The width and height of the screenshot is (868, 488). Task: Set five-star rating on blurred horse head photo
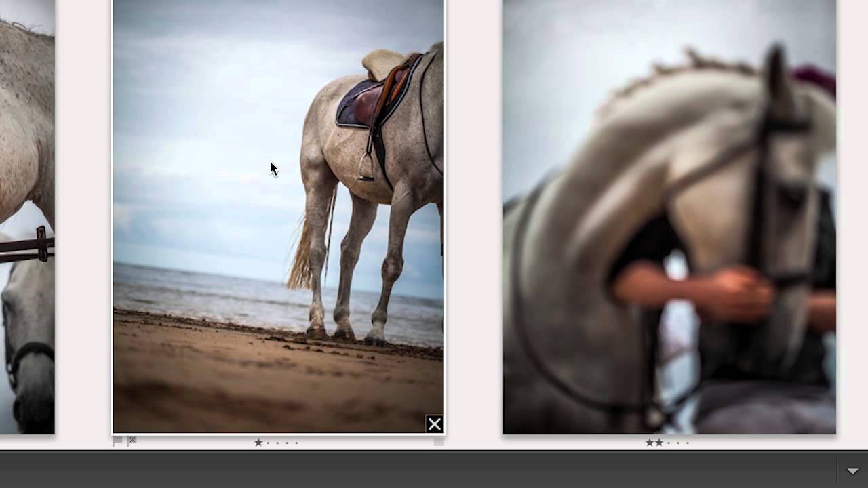[688, 443]
